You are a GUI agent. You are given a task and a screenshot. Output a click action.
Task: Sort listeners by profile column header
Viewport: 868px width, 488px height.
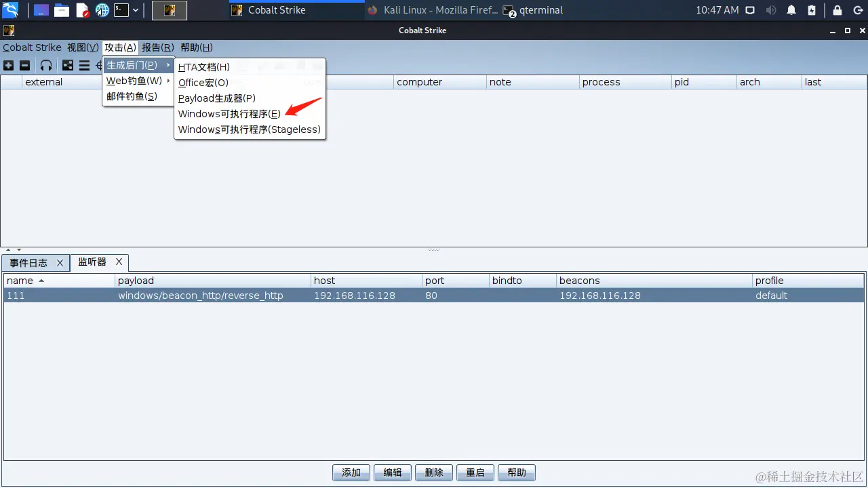coord(808,281)
